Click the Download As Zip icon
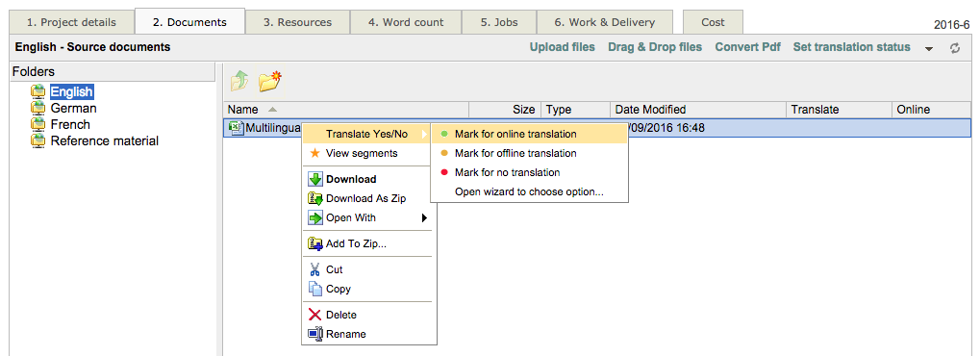This screenshot has width=980, height=356. (x=315, y=198)
